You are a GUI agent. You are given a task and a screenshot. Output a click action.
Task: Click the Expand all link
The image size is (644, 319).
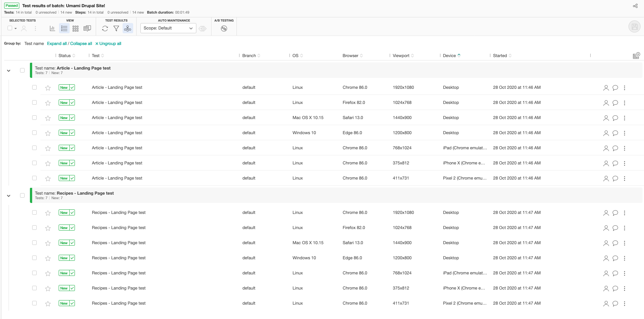(57, 43)
